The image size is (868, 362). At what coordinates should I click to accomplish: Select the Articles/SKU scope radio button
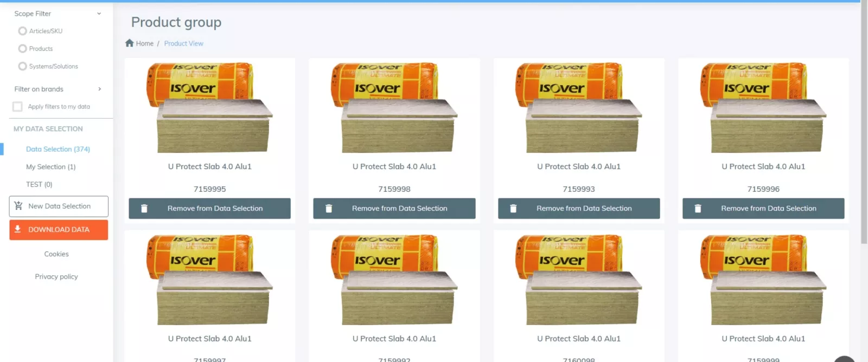point(22,31)
